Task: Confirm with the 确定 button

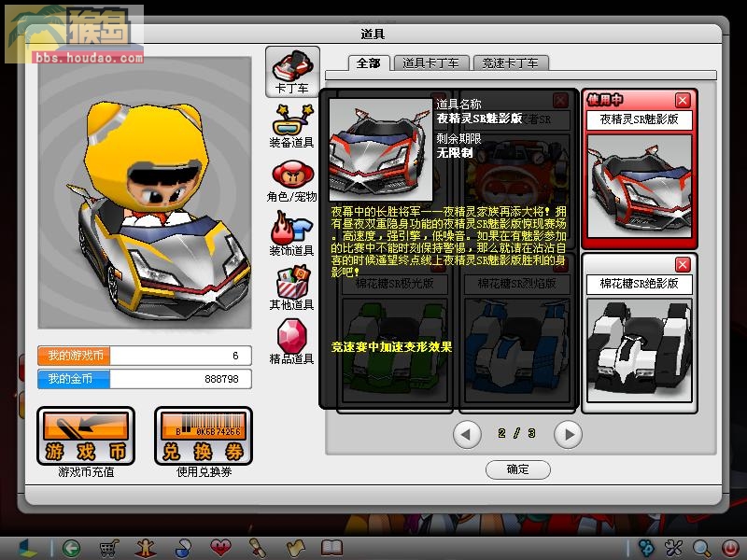Action: [x=518, y=469]
